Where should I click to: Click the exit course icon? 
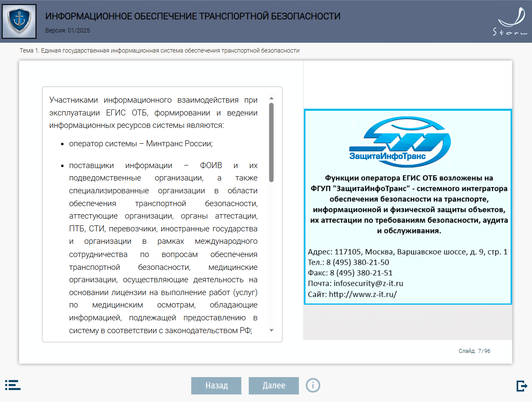[x=522, y=385]
